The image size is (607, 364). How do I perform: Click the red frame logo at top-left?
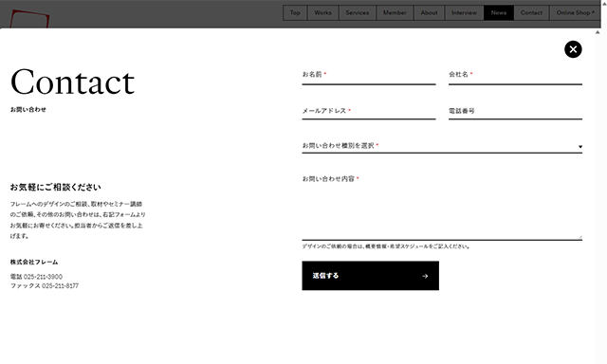[x=29, y=19]
